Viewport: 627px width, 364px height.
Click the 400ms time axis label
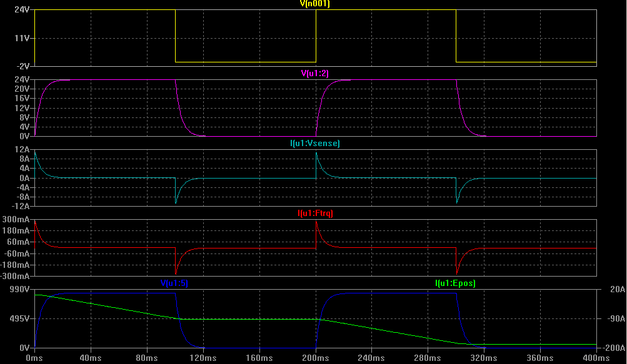[x=596, y=358]
